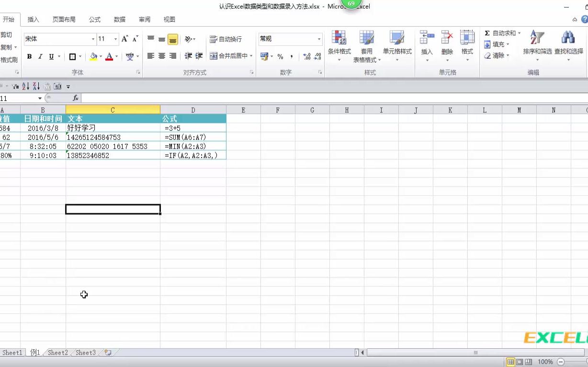Click the Camera icon on Quick Access Toolbar
This screenshot has height=367, width=588.
(57, 86)
